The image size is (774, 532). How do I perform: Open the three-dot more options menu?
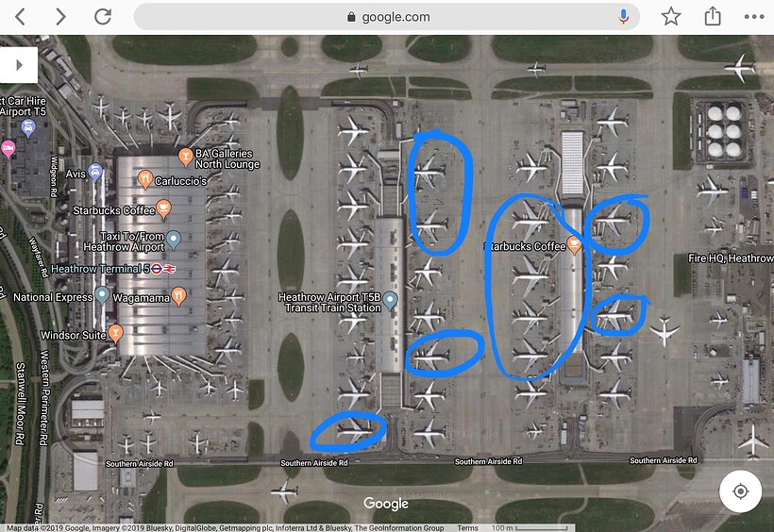pos(754,17)
